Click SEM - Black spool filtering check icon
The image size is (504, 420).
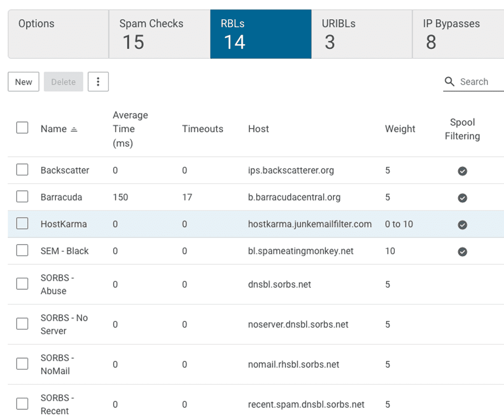click(462, 252)
